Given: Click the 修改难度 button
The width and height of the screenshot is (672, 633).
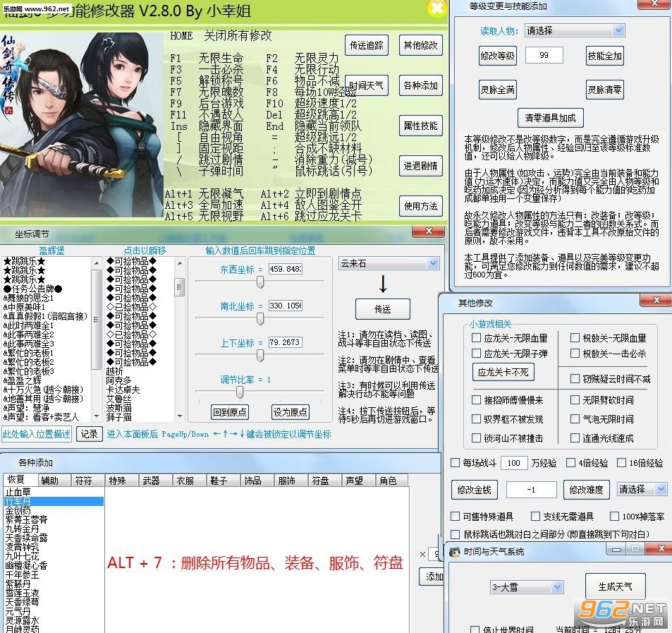Looking at the screenshot, I should 586,490.
